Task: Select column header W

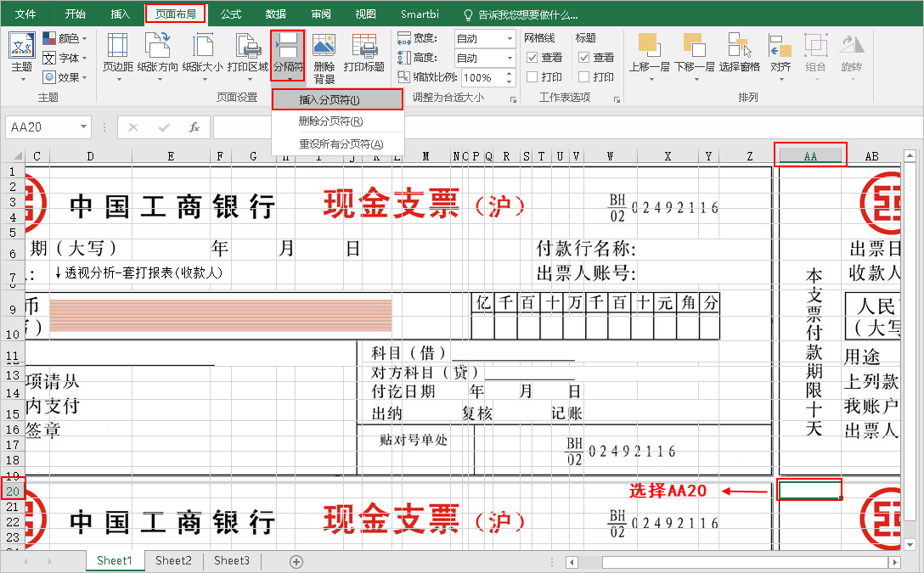Action: click(610, 156)
